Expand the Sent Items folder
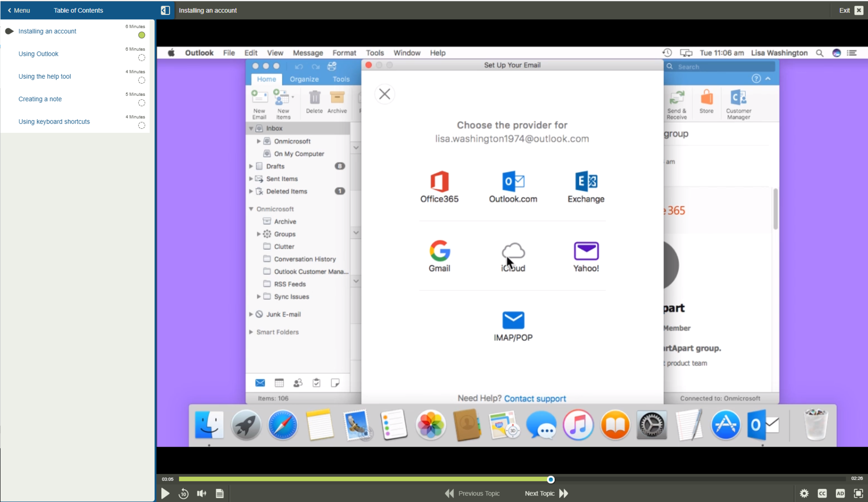The width and height of the screenshot is (868, 502). pyautogui.click(x=251, y=178)
